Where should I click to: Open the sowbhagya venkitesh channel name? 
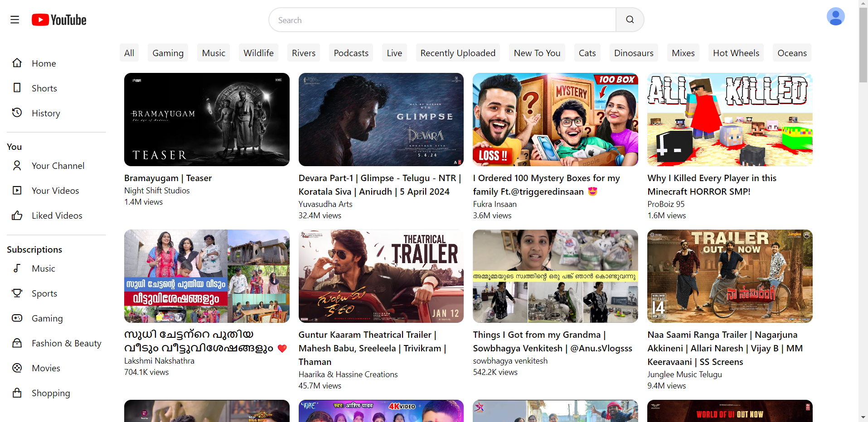tap(510, 361)
